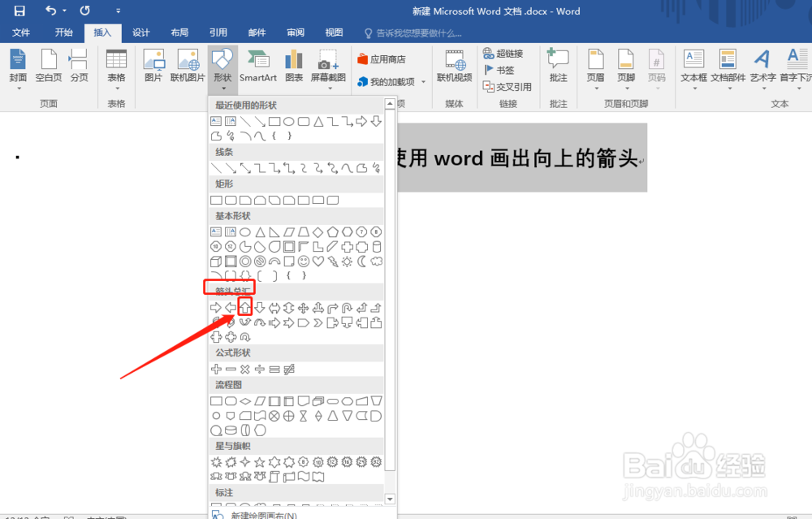Select the highlighted up arrow block shape
This screenshot has width=812, height=519.
click(x=245, y=307)
